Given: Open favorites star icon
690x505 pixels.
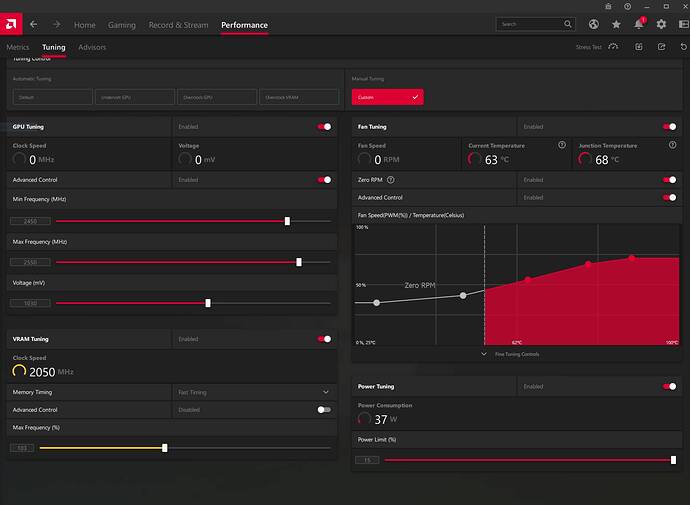Looking at the screenshot, I should click(616, 24).
